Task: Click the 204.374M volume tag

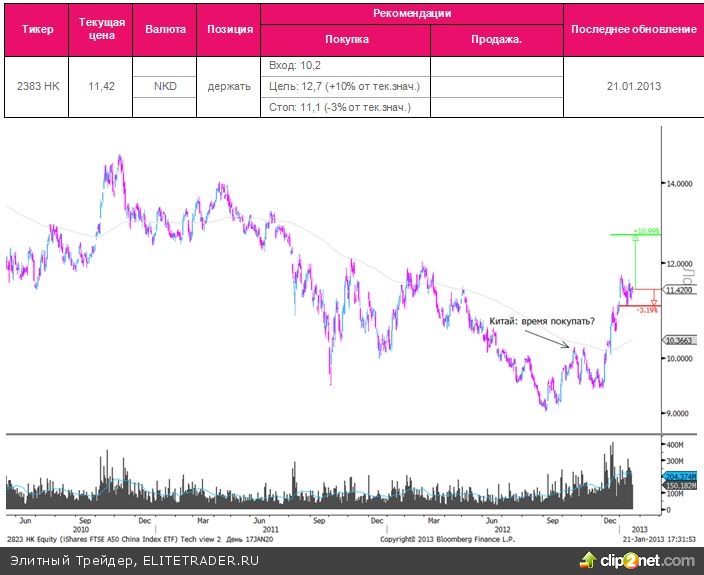Action: pos(678,477)
